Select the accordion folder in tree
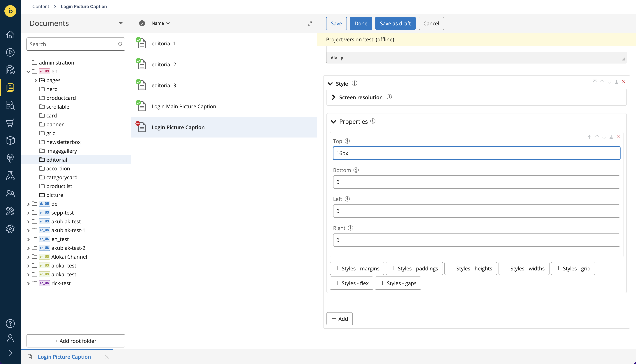This screenshot has width=636, height=364. [58, 169]
